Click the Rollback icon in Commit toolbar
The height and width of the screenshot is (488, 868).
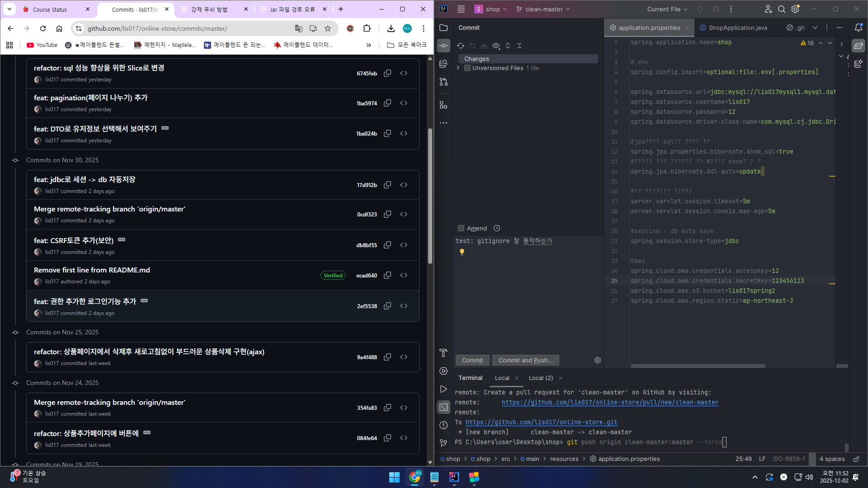472,46
